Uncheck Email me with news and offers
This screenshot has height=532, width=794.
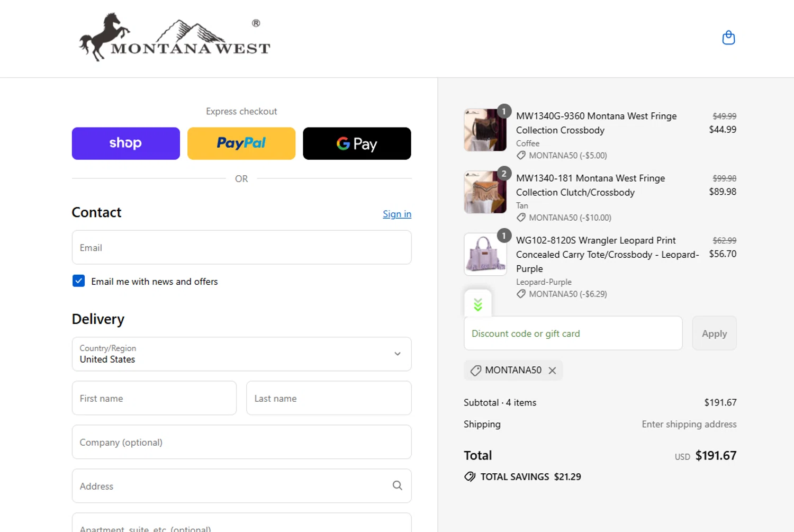pos(78,281)
